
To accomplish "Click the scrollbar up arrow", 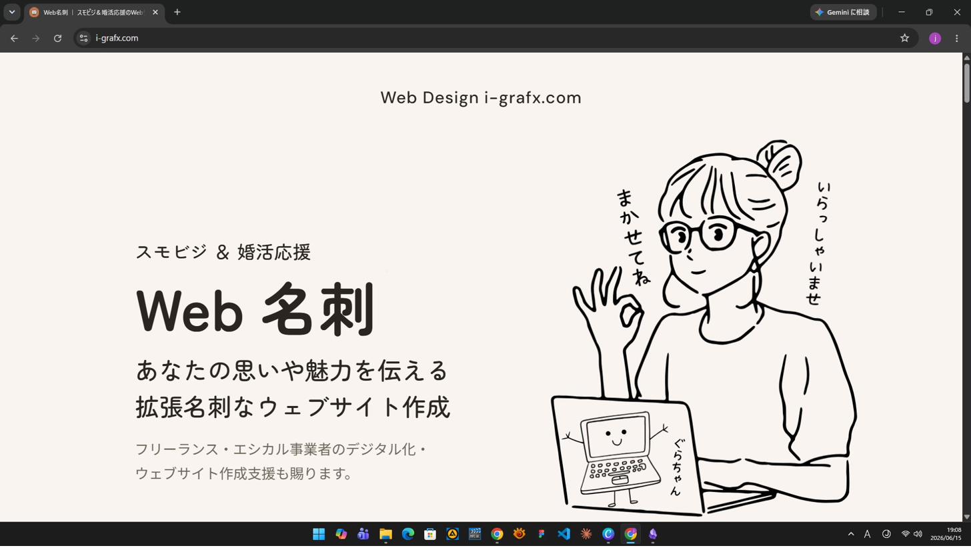I will coord(966,57).
